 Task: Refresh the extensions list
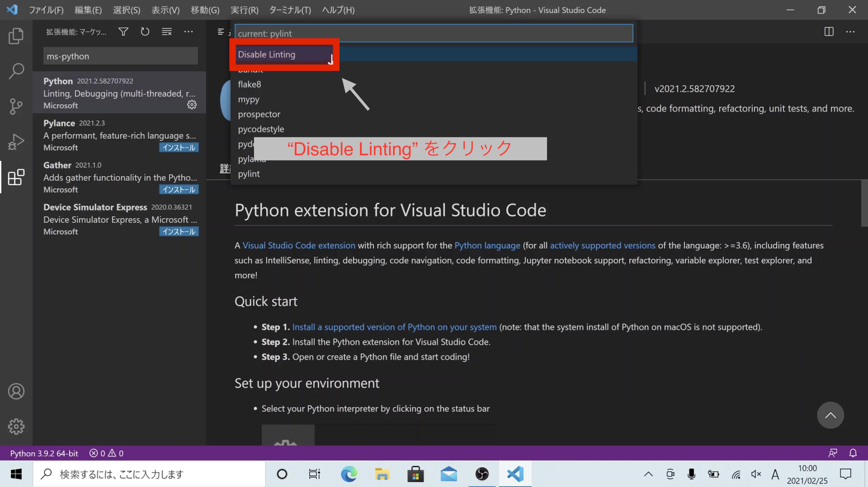[x=145, y=32]
